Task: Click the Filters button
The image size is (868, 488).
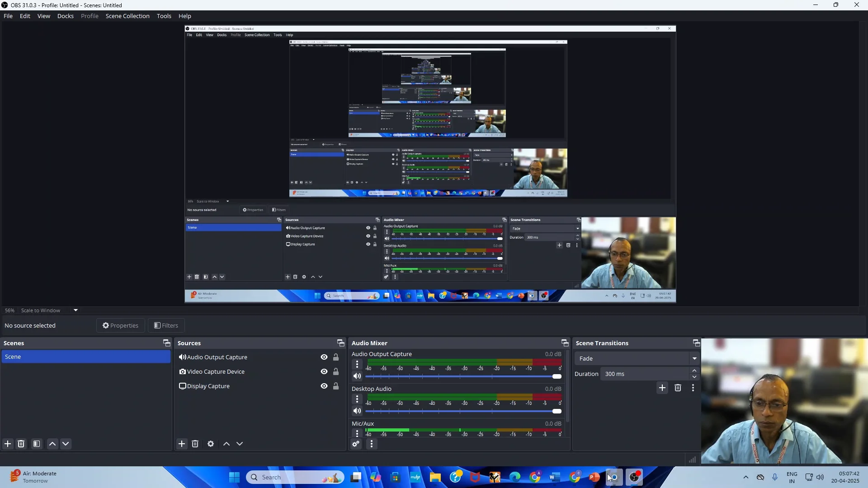Action: point(166,325)
